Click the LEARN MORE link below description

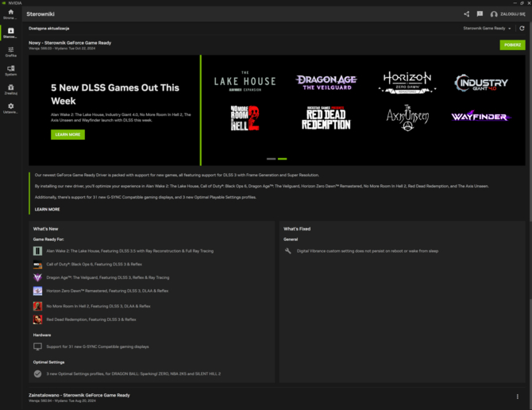tap(47, 210)
